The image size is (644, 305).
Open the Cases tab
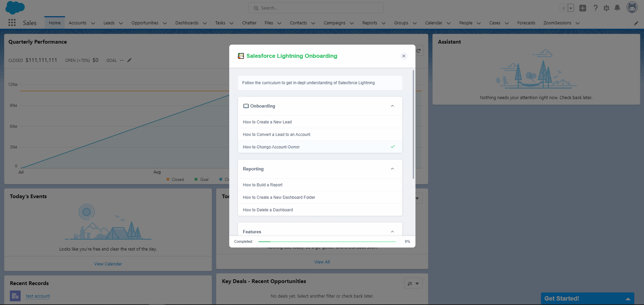[x=495, y=23]
